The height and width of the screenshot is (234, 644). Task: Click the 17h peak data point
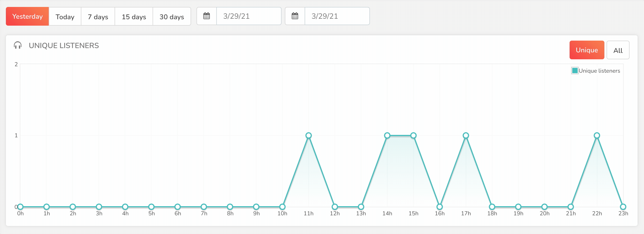point(466,135)
